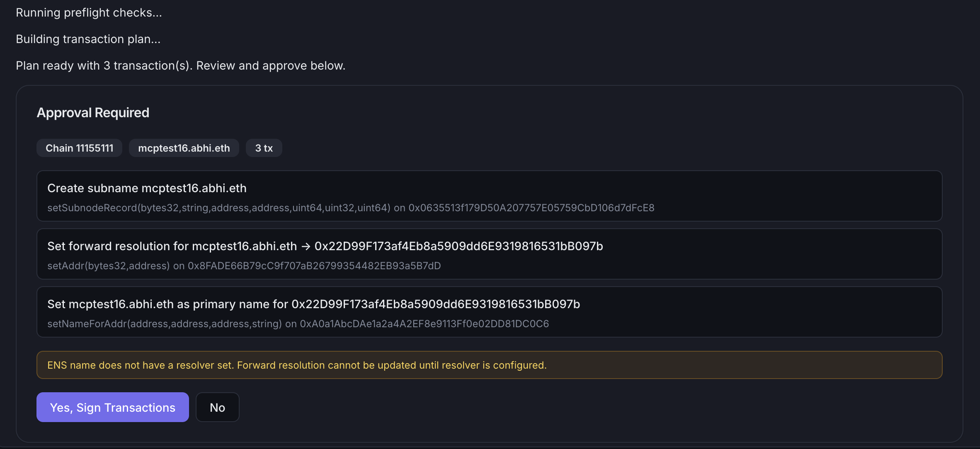Screen dimensions: 980x449
Task: Select the setSubnodeRecord function signature text
Action: pos(218,208)
